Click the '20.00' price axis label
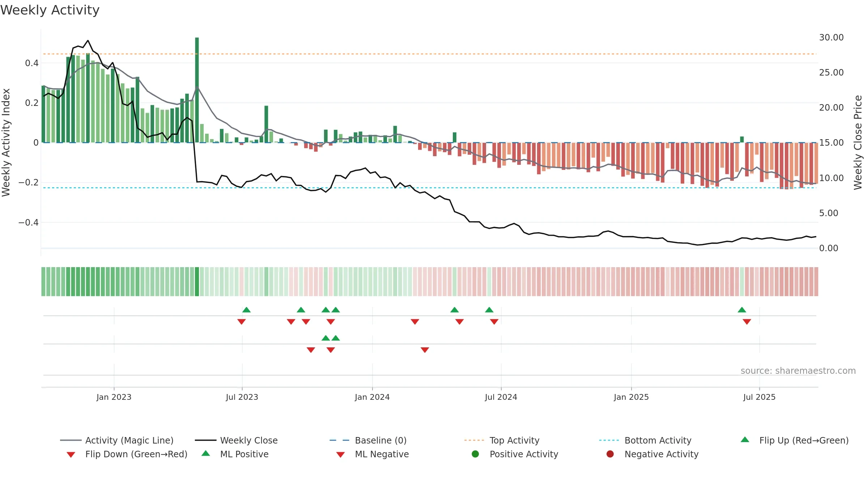868x488 pixels. pos(831,107)
